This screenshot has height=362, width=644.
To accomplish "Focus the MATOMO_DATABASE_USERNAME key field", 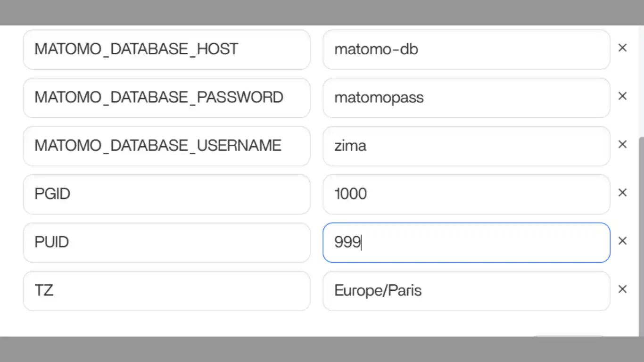I will [x=166, y=146].
